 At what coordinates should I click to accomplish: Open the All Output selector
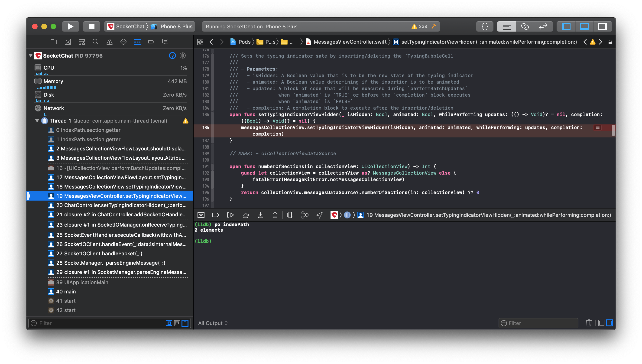pos(213,323)
